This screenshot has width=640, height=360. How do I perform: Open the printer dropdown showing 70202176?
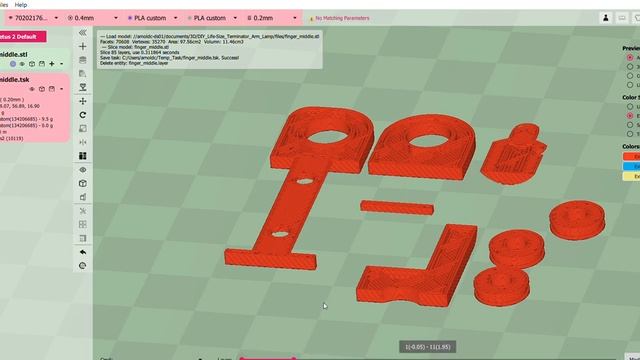pos(33,18)
